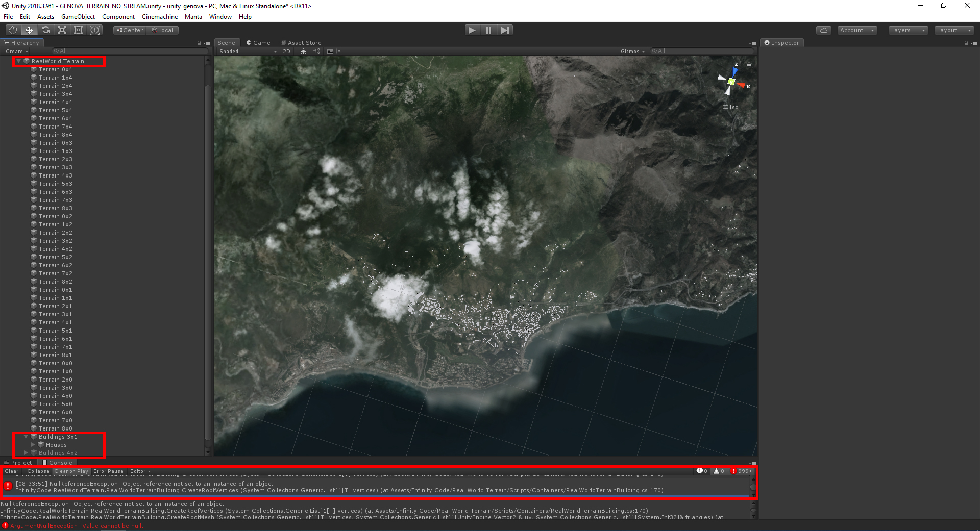Open the Console Editor dropdown
Viewport: 980px width, 531px height.
140,471
